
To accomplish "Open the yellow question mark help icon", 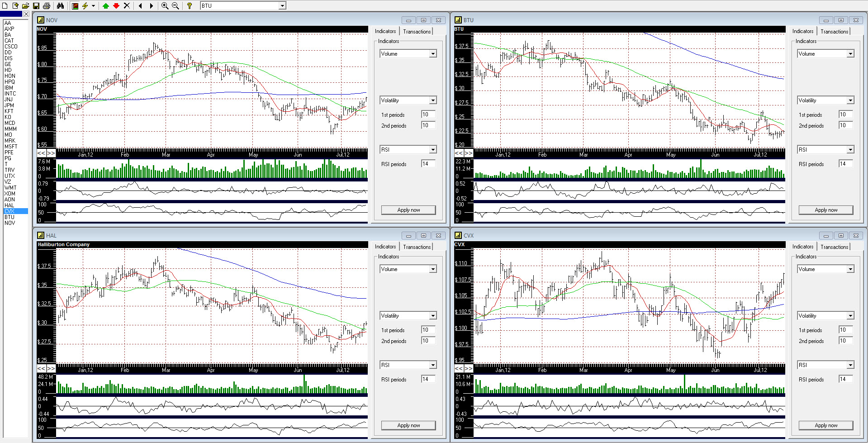I will point(190,6).
